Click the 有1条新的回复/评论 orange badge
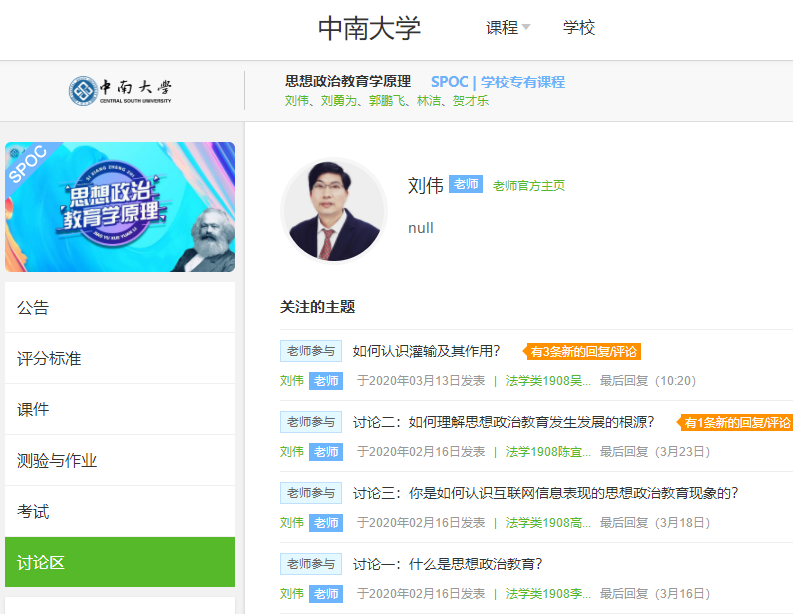793x614 pixels. (736, 422)
